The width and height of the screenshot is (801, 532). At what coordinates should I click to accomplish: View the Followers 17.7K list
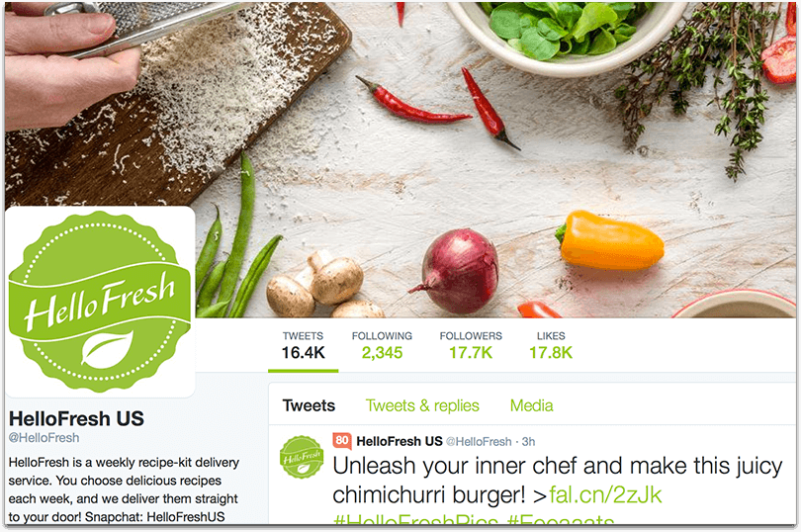click(471, 346)
